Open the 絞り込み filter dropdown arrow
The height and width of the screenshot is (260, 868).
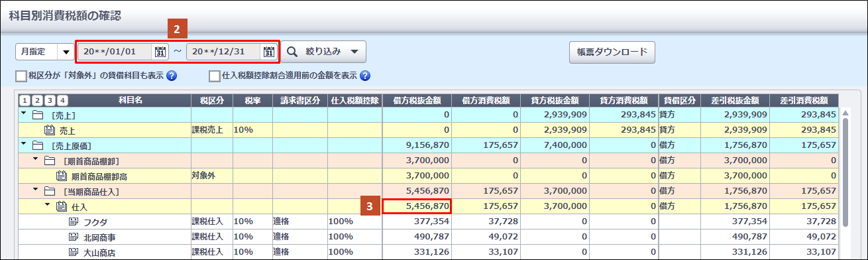pyautogui.click(x=354, y=51)
